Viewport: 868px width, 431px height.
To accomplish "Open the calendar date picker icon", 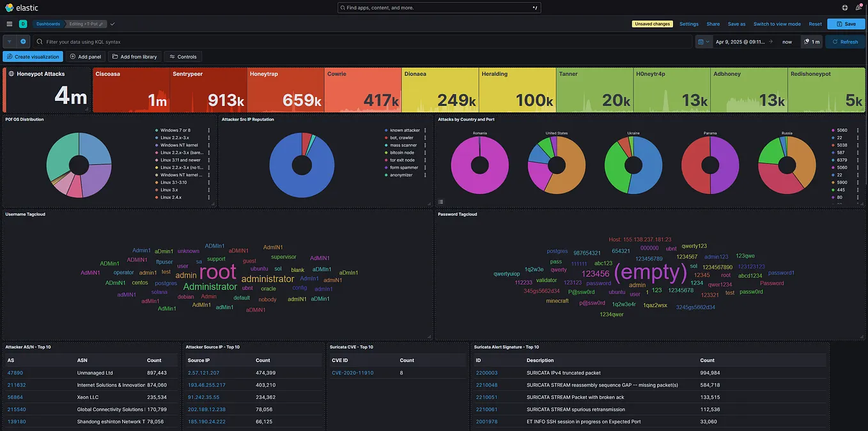I will (x=702, y=41).
